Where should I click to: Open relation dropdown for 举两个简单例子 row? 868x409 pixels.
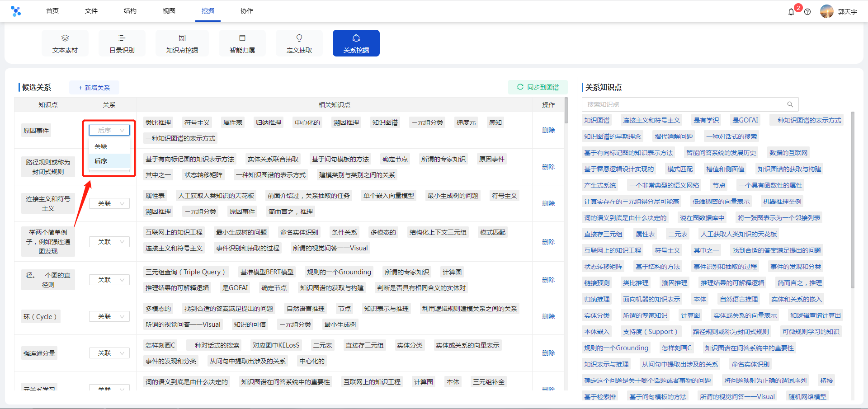[x=109, y=242]
